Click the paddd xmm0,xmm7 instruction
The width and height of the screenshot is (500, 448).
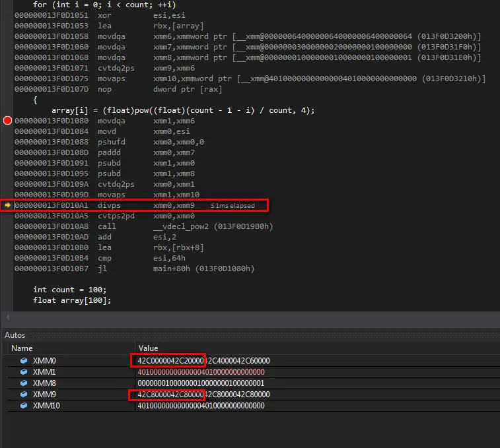[104, 152]
